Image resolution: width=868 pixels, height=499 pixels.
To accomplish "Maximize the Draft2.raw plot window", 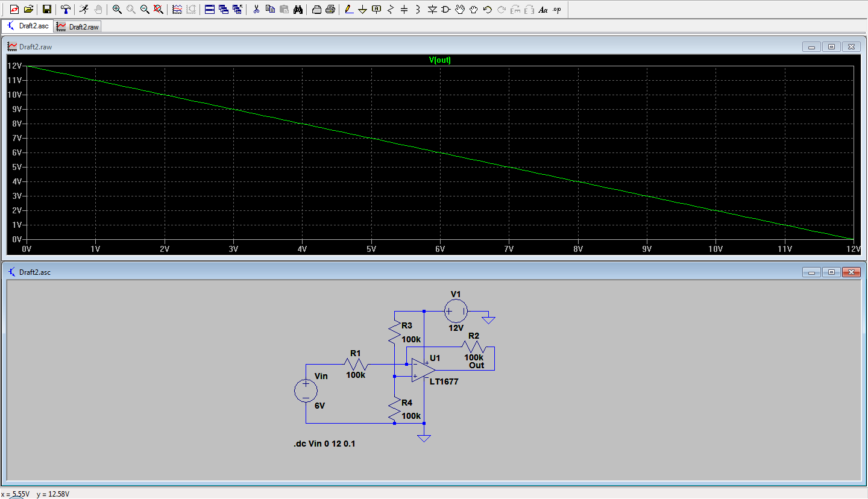I will 831,47.
